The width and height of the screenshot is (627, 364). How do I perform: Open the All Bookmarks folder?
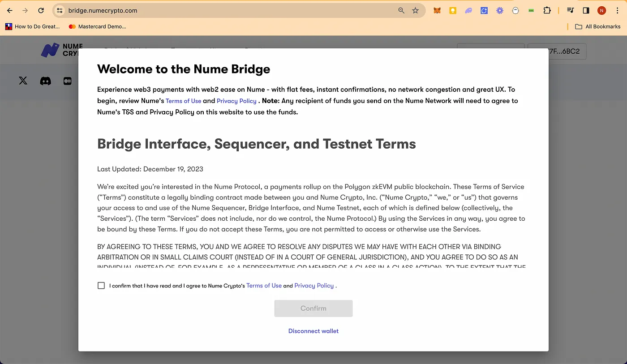pos(597,26)
